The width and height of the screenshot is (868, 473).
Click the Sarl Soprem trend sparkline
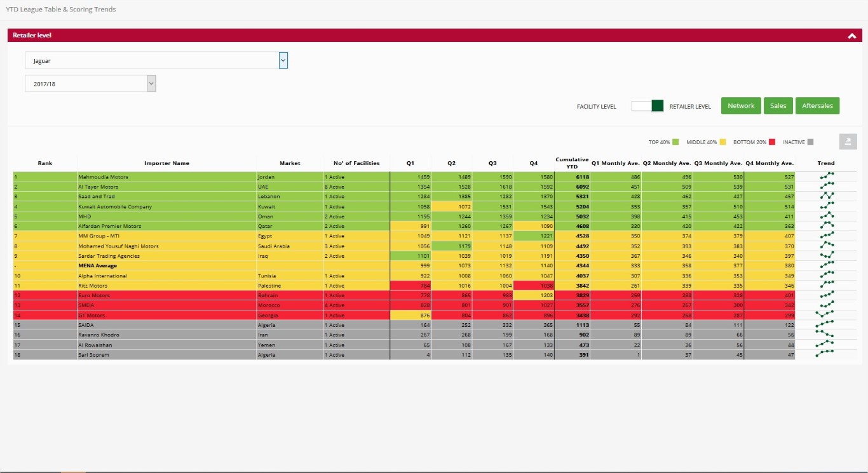click(826, 355)
